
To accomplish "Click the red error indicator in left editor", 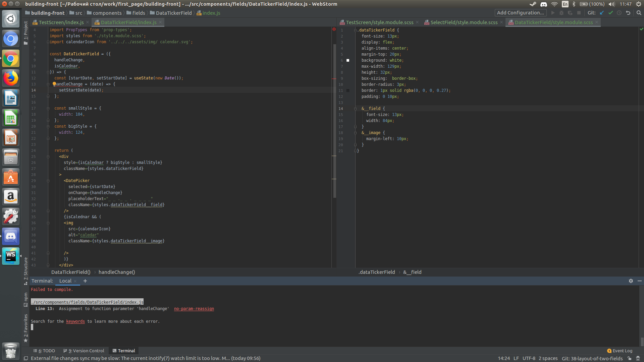I will pyautogui.click(x=334, y=29).
